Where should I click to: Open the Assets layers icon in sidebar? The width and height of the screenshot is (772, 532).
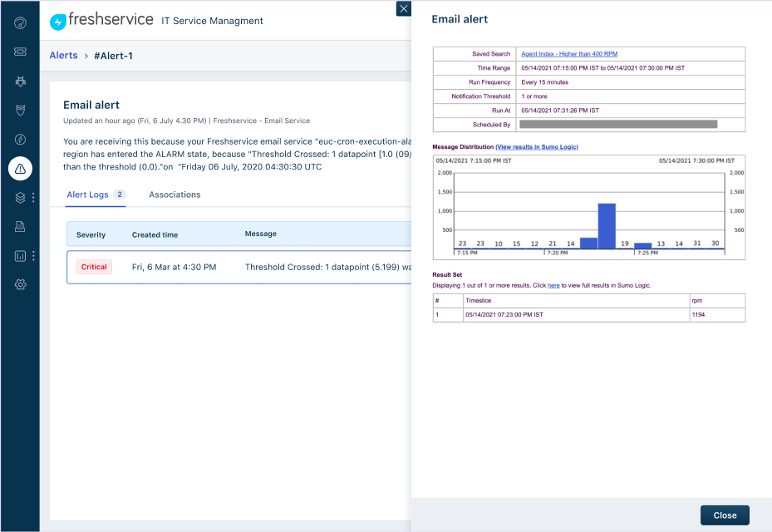click(20, 198)
